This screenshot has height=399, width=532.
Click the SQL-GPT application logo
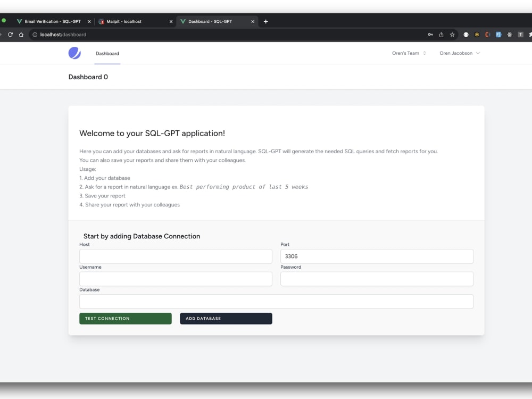(74, 53)
